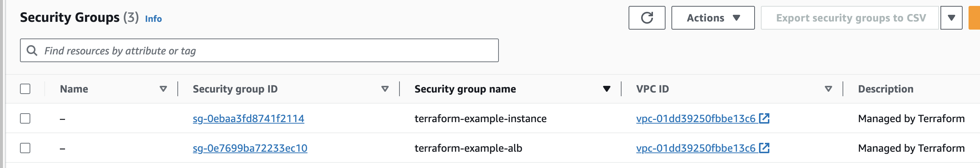This screenshot has height=168, width=980.
Task: Focus the Find resources search field
Action: click(x=266, y=51)
